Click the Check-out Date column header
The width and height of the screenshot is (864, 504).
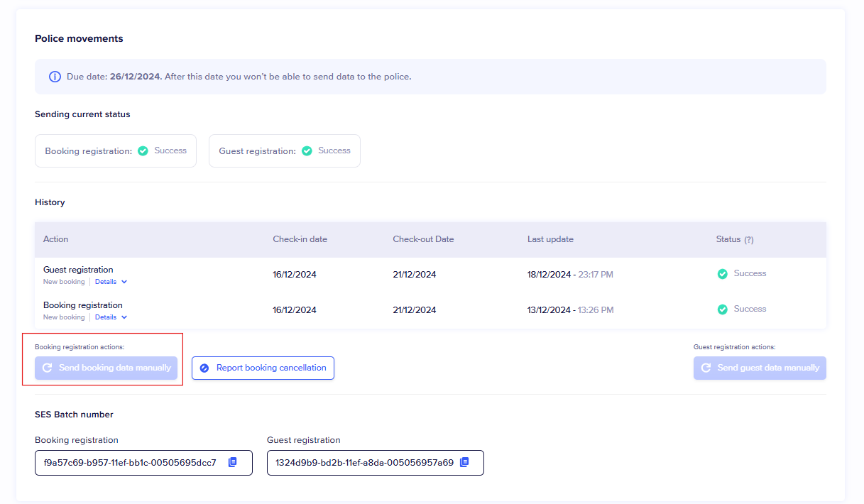click(423, 239)
